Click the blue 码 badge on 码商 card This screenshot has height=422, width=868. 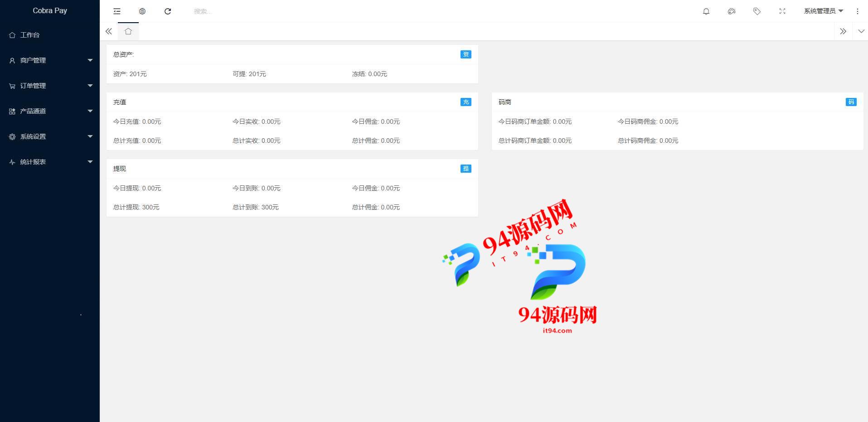pyautogui.click(x=851, y=102)
